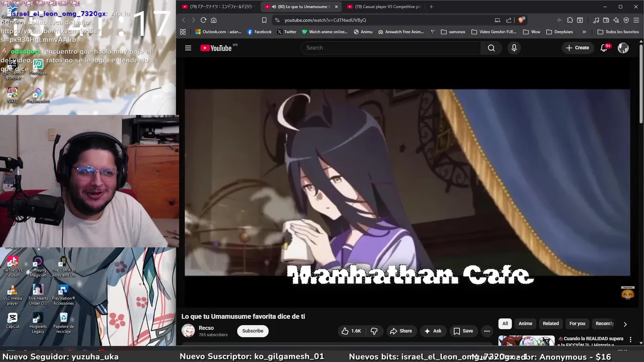Open the music note playlist icon in toolbar
Screen dimensions: 644x362
(596, 20)
